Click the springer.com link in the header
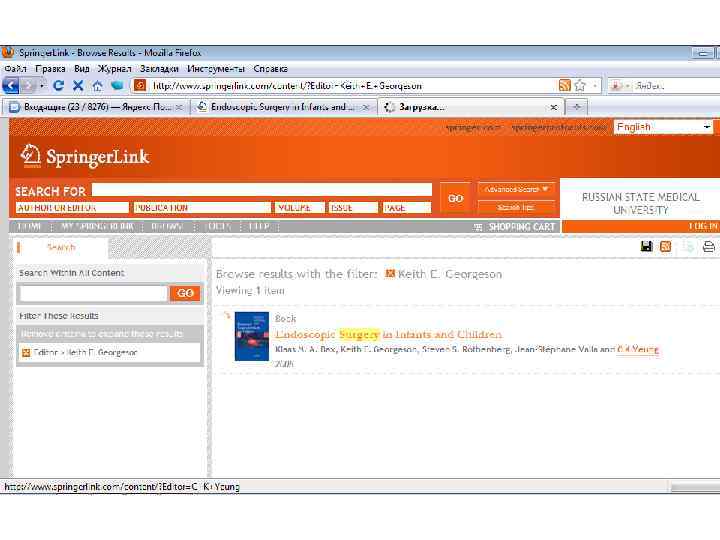The width and height of the screenshot is (720, 540). [x=473, y=127]
